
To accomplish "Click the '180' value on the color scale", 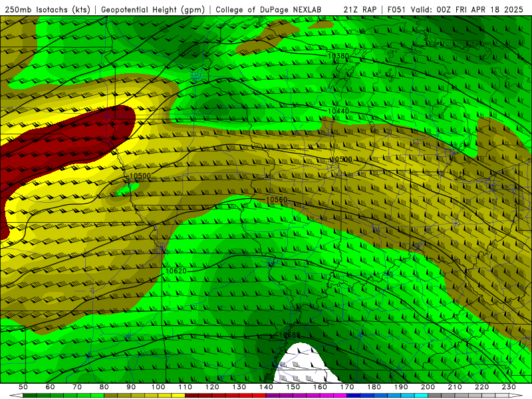I will coord(374,387).
